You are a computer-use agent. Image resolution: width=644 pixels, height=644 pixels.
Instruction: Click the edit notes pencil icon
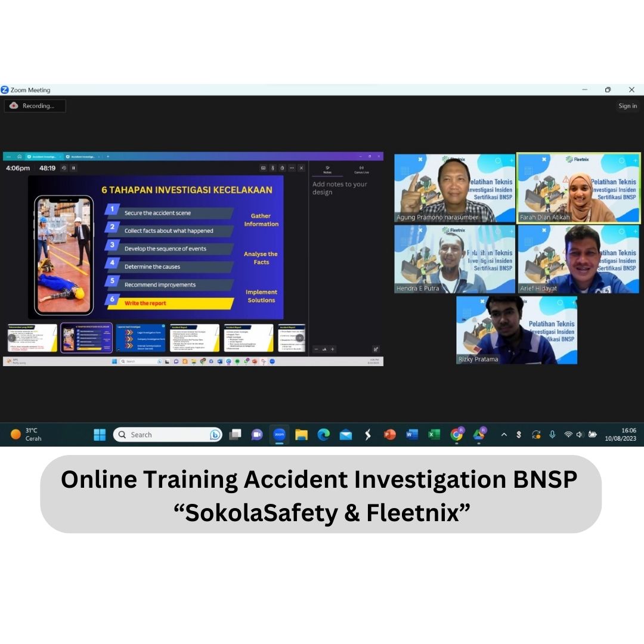[x=376, y=349]
